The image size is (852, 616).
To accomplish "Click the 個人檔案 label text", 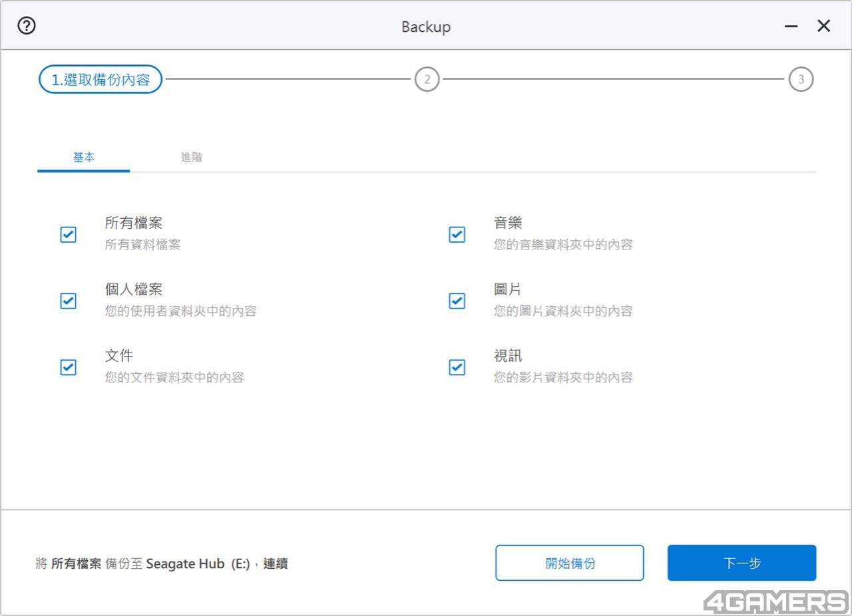I will point(133,289).
